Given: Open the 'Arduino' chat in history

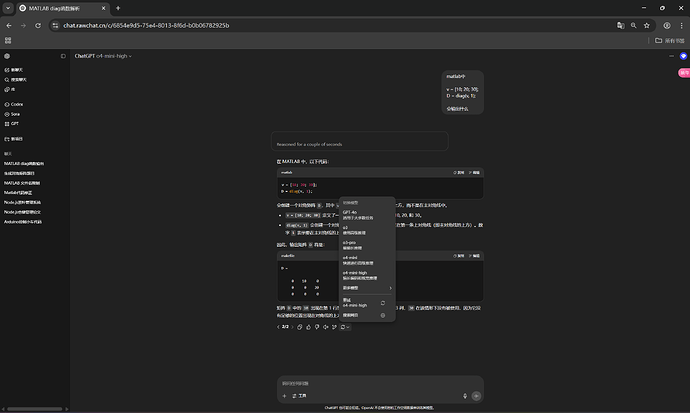Looking at the screenshot, I should coord(23,222).
